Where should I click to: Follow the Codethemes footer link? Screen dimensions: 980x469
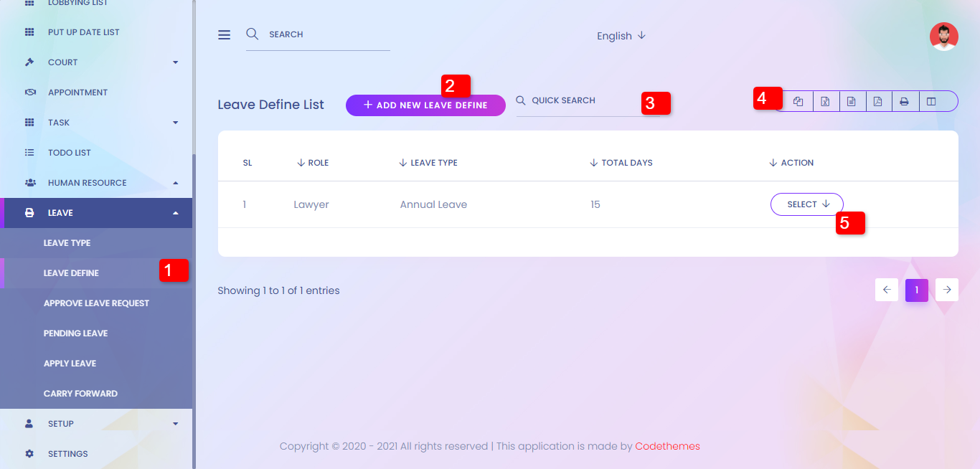tap(667, 446)
